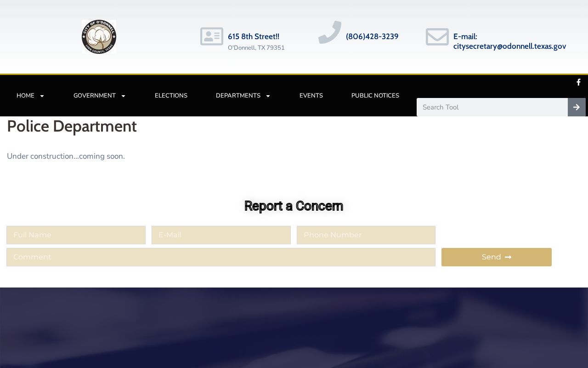This screenshot has width=588, height=368.
Task: Click the envelope email icon
Action: coord(437,37)
